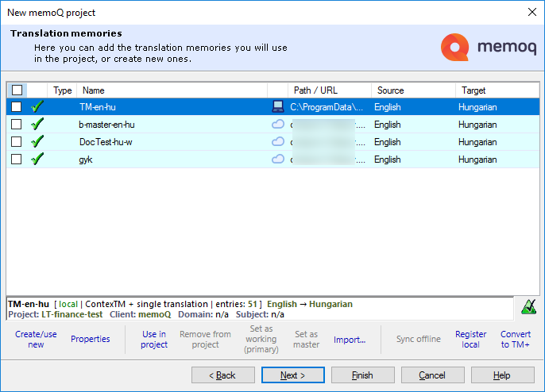This screenshot has height=392, width=545.
Task: Click the cloud icon for gyk
Action: (278, 159)
